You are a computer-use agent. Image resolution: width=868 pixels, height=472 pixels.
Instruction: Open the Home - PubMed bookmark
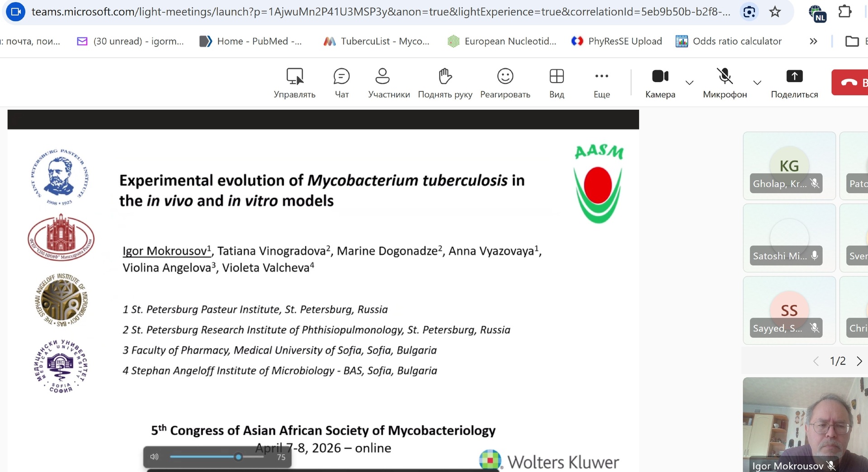251,42
